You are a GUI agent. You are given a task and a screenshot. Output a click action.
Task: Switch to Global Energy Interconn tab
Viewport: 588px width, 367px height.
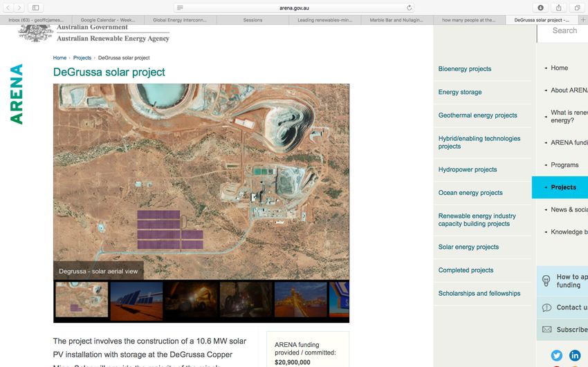click(x=180, y=20)
